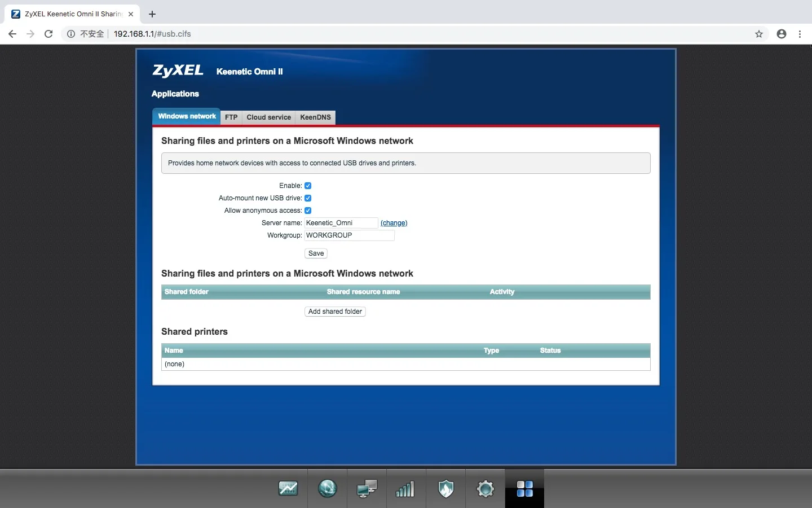The height and width of the screenshot is (508, 812).
Task: Click the (change) server name link
Action: click(394, 223)
